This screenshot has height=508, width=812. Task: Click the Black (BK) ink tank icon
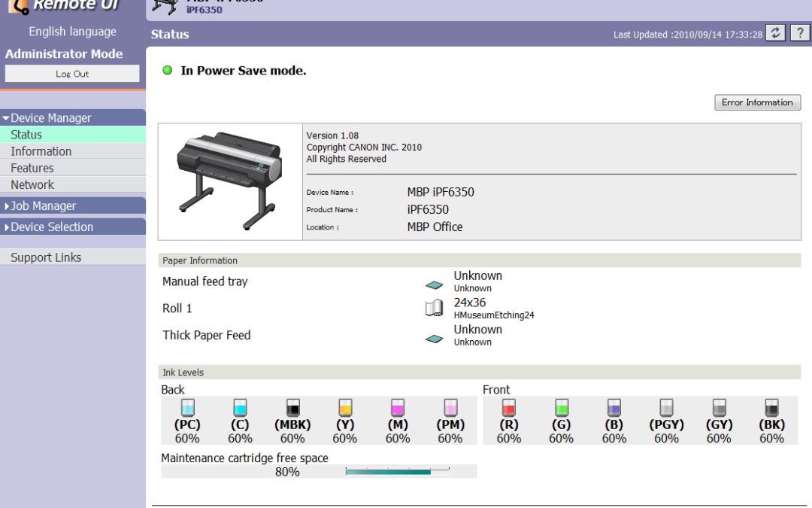tap(771, 407)
